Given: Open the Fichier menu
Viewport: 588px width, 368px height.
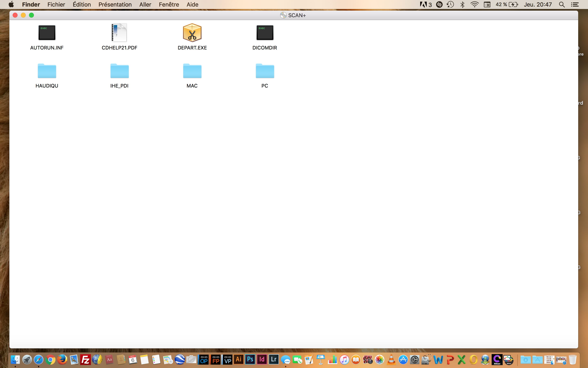Looking at the screenshot, I should pyautogui.click(x=56, y=4).
